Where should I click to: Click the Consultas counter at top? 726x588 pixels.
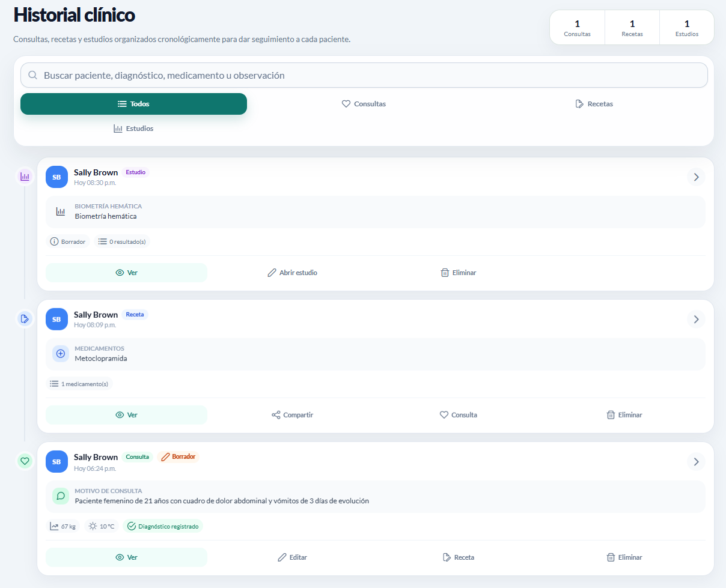(577, 28)
